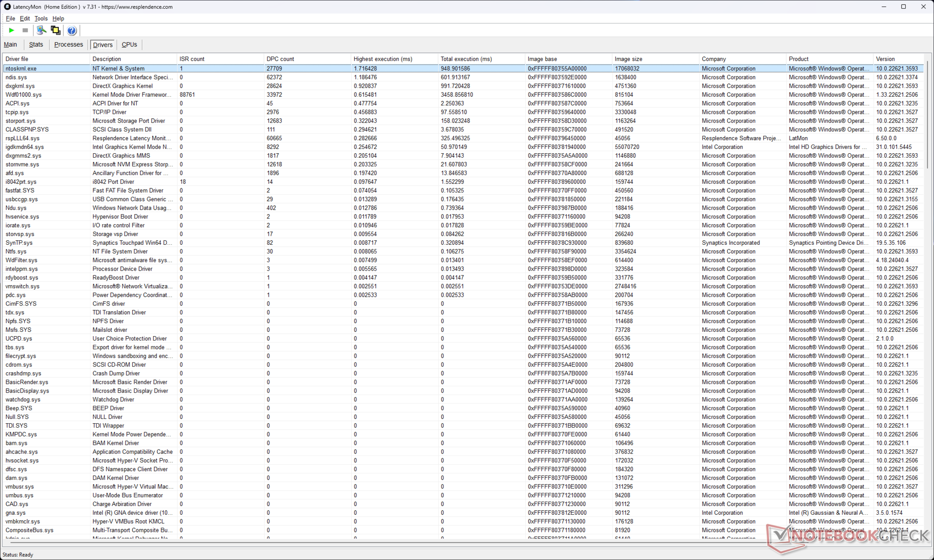This screenshot has width=934, height=560.
Task: Open the options icon with monitor and pen
Action: tap(41, 30)
